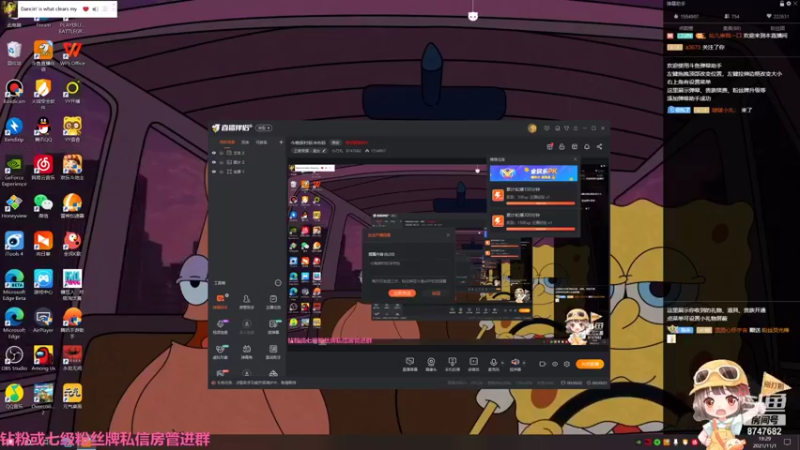Open the OBS Studio desktop shortcut
The image size is (800, 450).
[14, 358]
